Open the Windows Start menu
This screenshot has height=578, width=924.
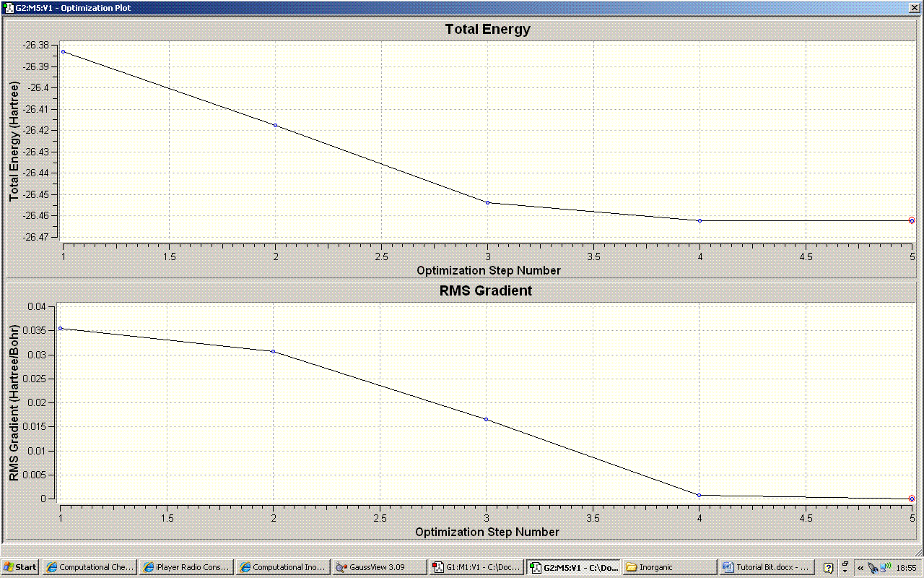click(x=20, y=567)
